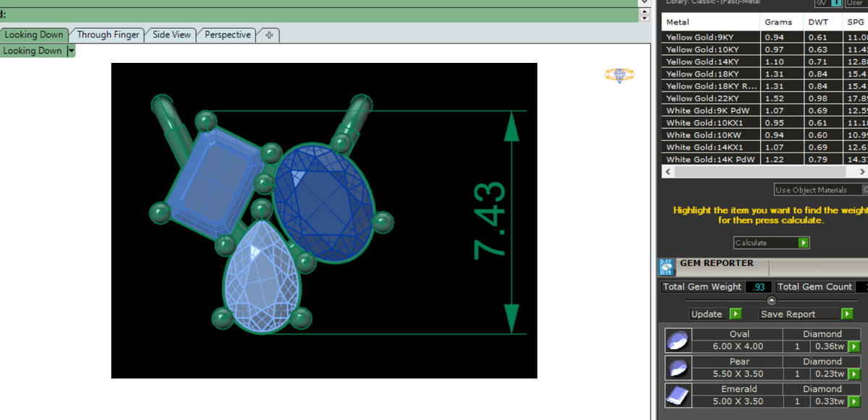The height and width of the screenshot is (420, 868).
Task: Click green arrow on Emerald 0.33tw row
Action: pyautogui.click(x=854, y=401)
